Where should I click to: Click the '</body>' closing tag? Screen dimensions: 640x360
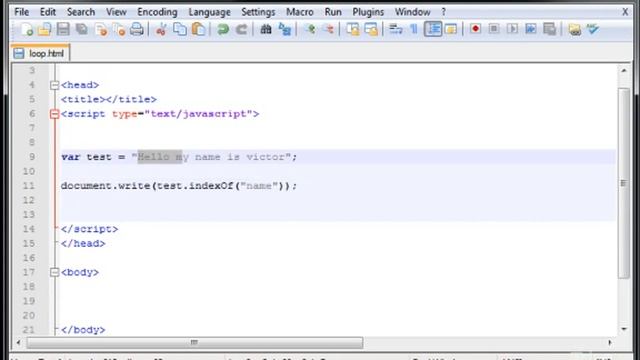pyautogui.click(x=83, y=330)
